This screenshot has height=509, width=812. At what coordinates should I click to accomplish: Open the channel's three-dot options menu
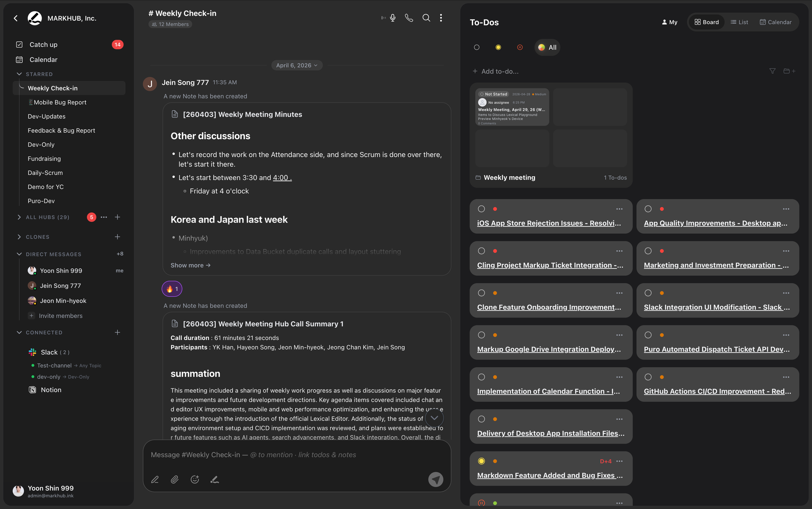pos(441,18)
